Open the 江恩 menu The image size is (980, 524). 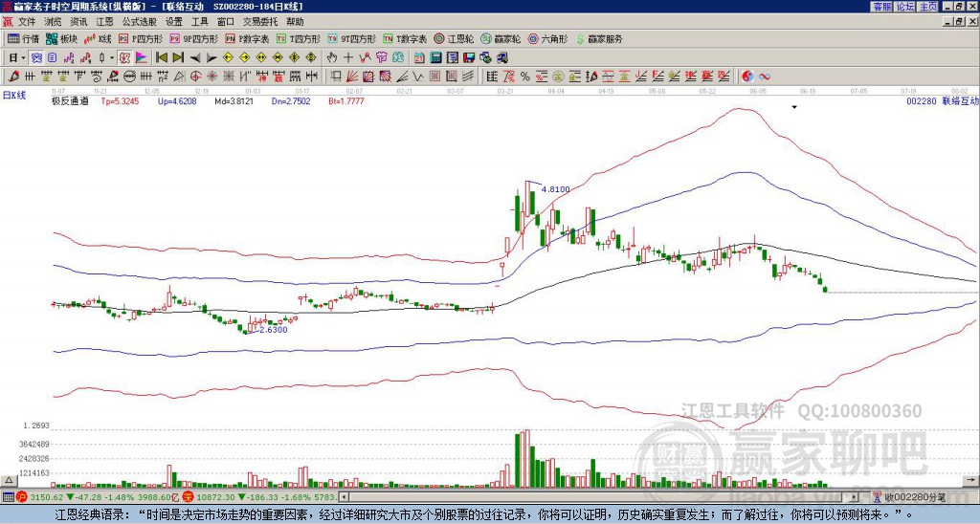coord(105,22)
